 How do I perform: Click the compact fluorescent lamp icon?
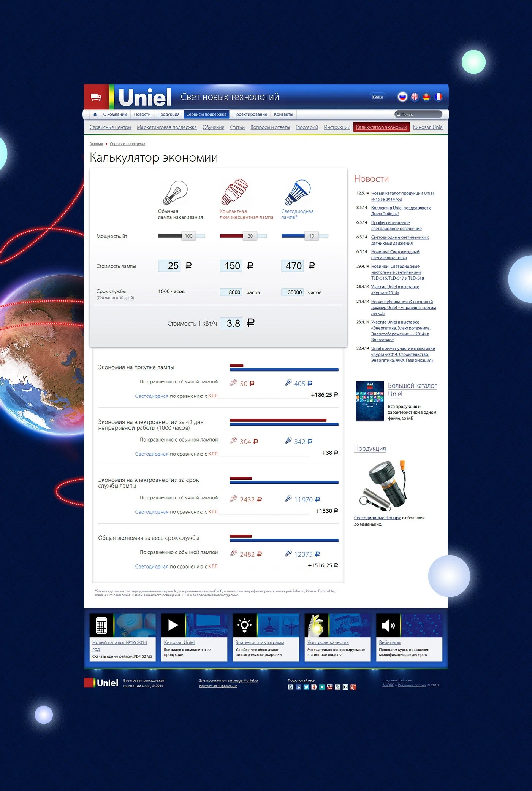(234, 192)
